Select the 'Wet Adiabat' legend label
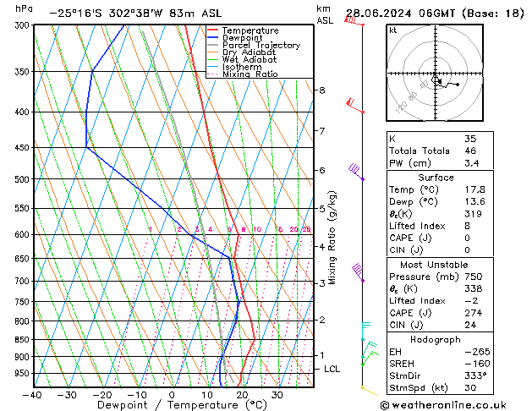532x411 pixels. 250,59
